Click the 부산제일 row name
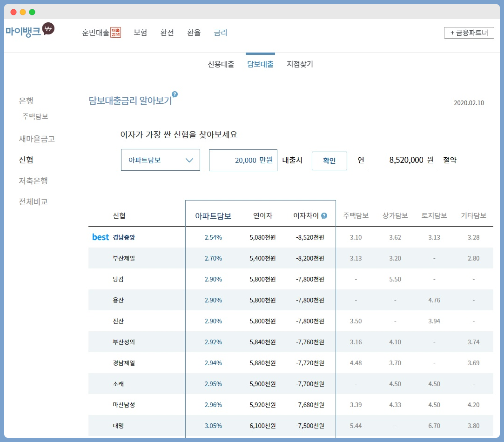This screenshot has height=442, width=504. pos(124,258)
